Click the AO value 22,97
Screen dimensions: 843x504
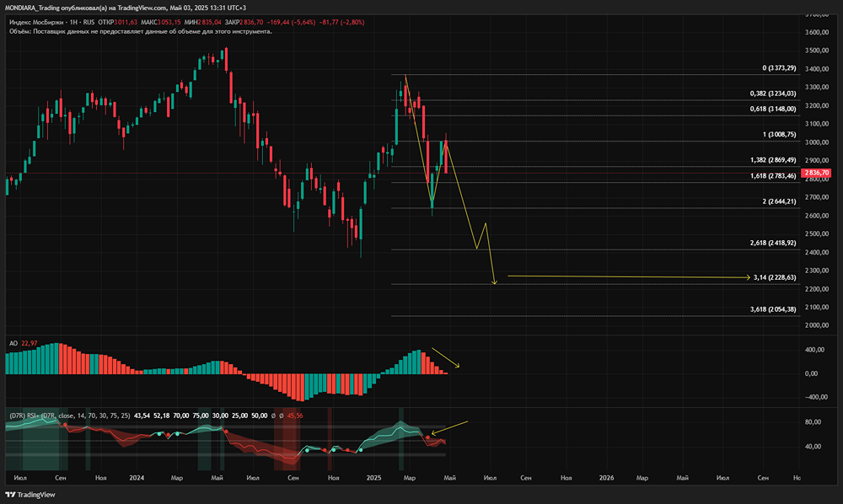30,343
